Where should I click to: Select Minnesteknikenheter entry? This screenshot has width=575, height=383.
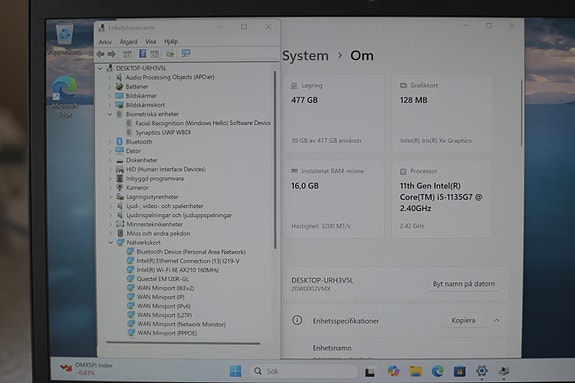point(154,224)
